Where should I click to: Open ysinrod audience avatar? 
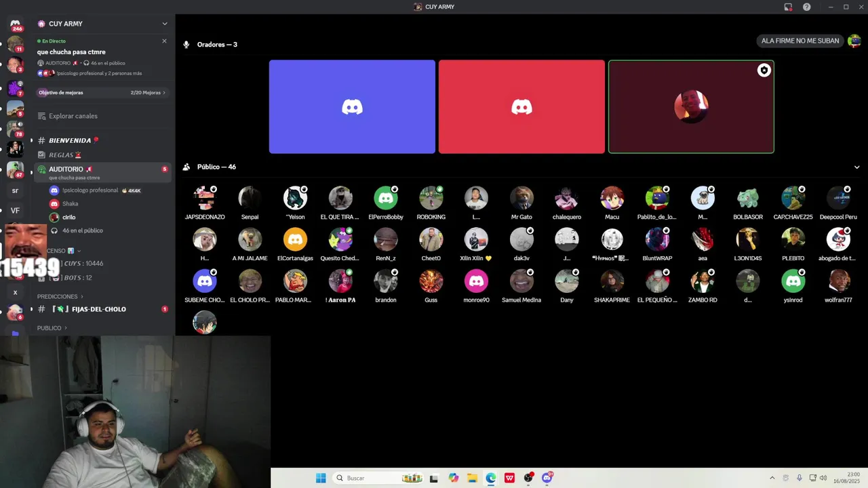793,281
